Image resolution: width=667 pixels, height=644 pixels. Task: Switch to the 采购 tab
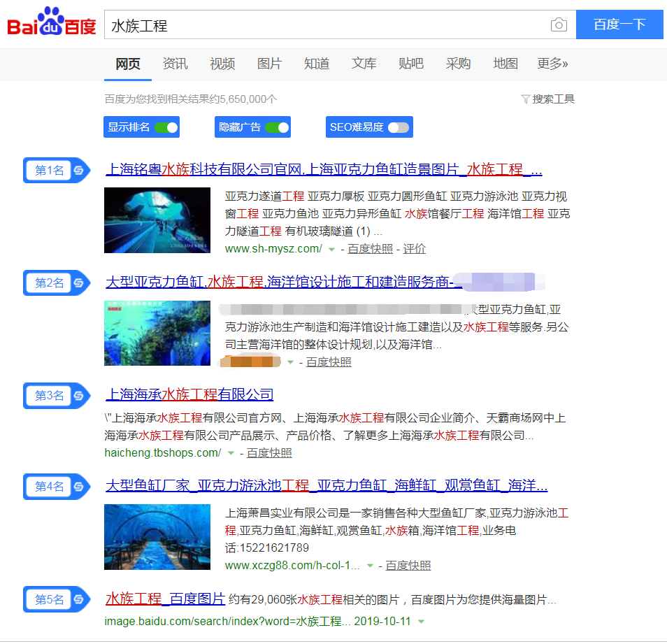point(458,64)
